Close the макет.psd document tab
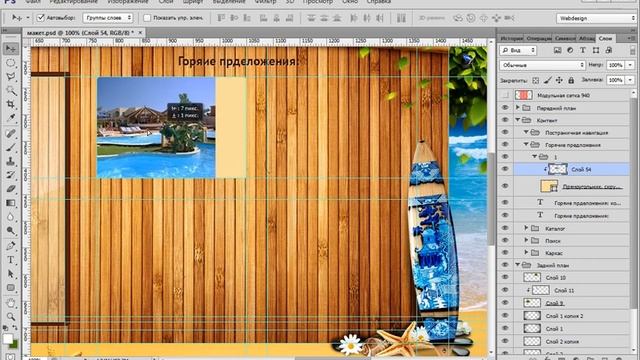 coord(140,32)
